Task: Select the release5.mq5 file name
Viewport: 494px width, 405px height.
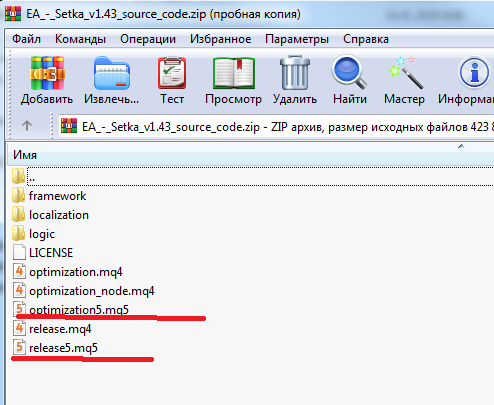Action: tap(63, 348)
